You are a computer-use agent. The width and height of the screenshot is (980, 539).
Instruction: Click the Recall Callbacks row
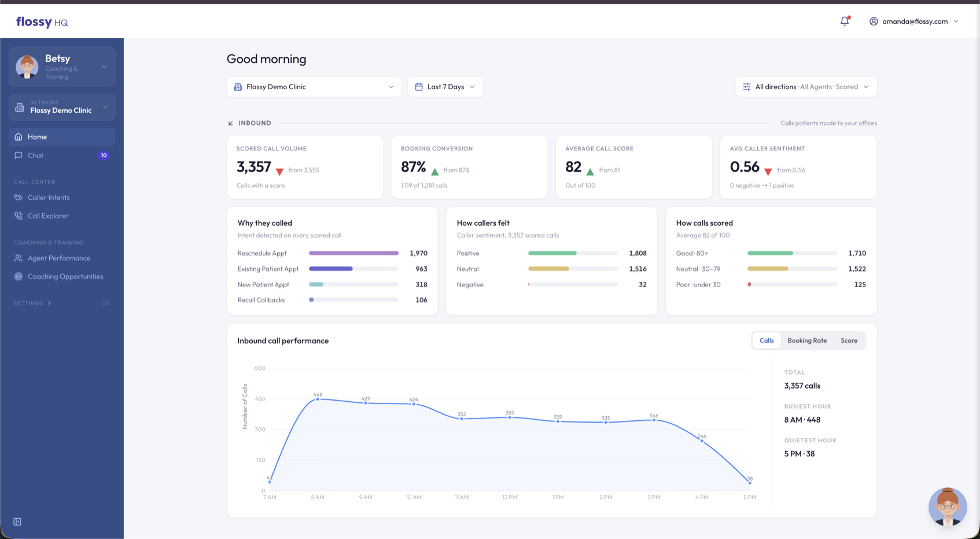tap(332, 300)
